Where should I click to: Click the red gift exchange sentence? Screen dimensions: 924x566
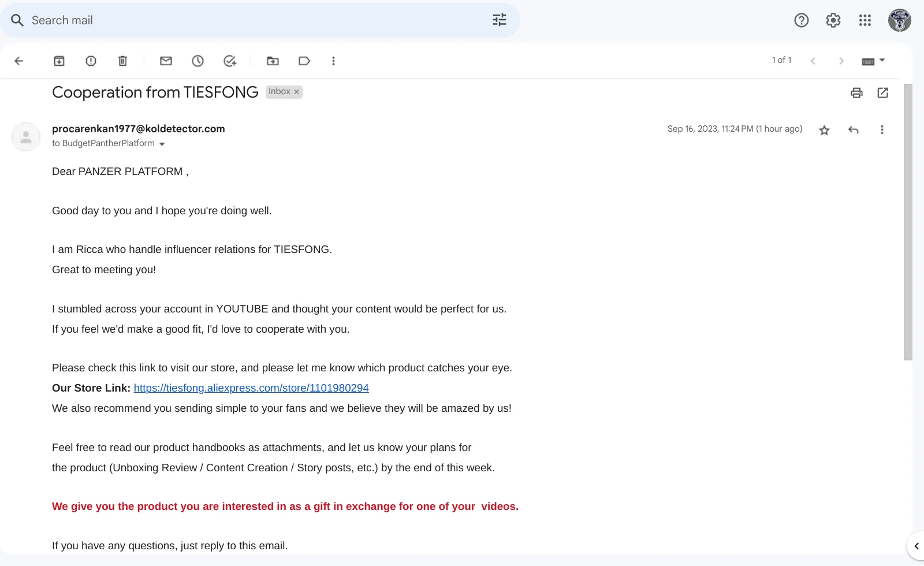pos(285,507)
